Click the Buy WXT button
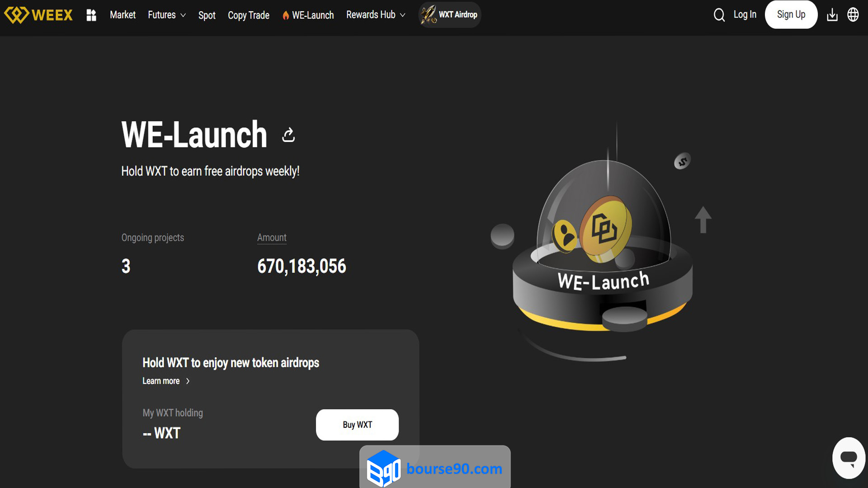The image size is (868, 488). (357, 425)
